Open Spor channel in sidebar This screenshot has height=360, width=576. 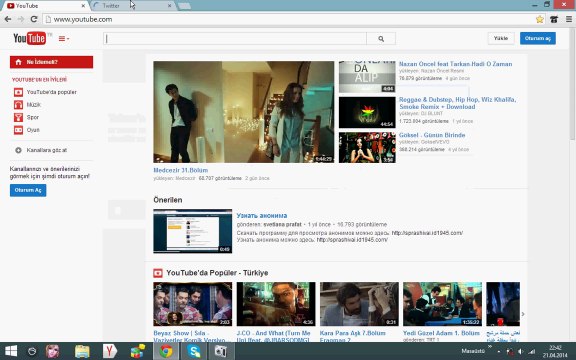[x=33, y=117]
